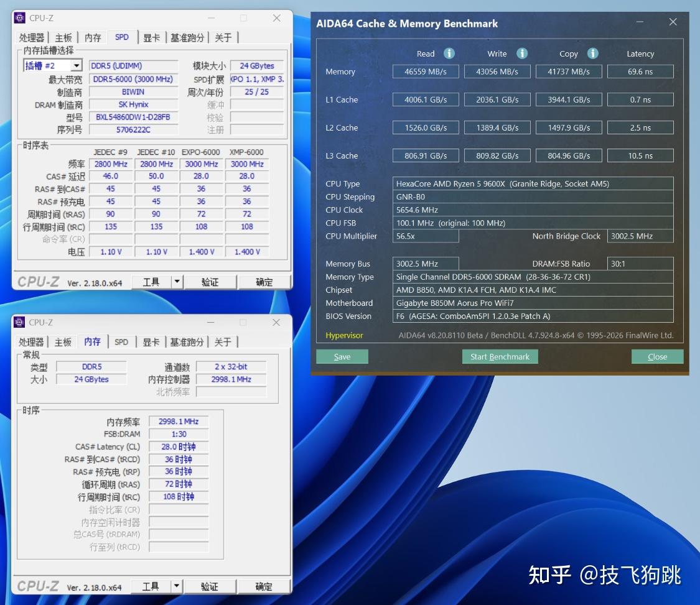Screen dimensions: 700x605
Task: Click the 工具 button in the top CPU-Z window
Action: [151, 282]
